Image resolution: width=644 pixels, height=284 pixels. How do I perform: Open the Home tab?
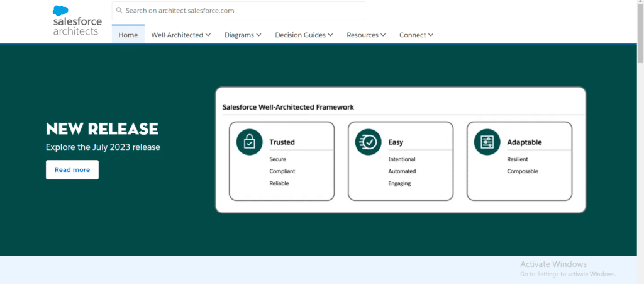pyautogui.click(x=128, y=35)
